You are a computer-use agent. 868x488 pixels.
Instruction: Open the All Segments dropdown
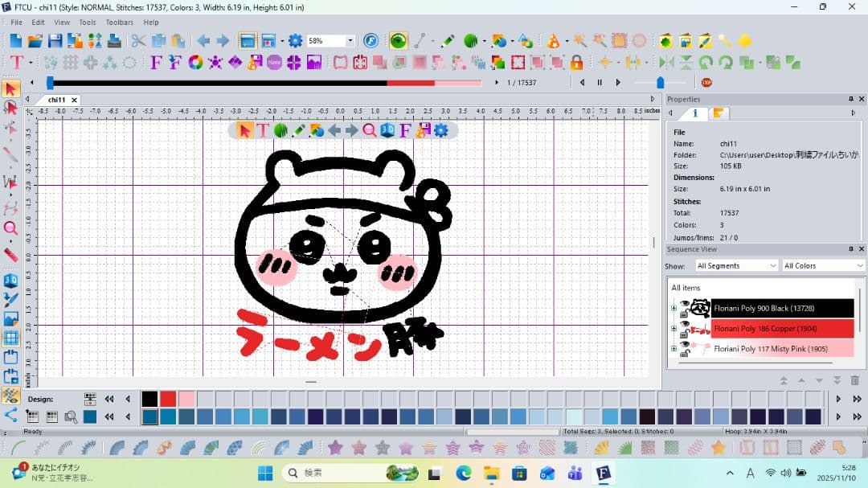tap(736, 265)
